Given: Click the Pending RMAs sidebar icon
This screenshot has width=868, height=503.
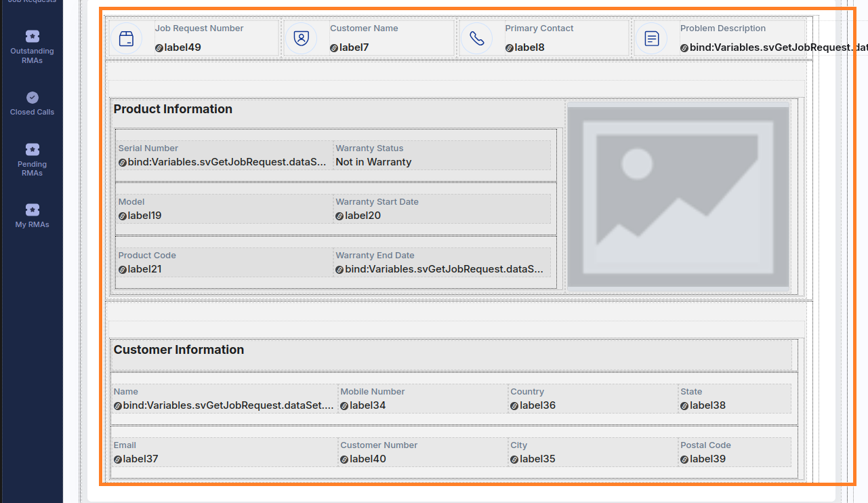Looking at the screenshot, I should (x=32, y=149).
